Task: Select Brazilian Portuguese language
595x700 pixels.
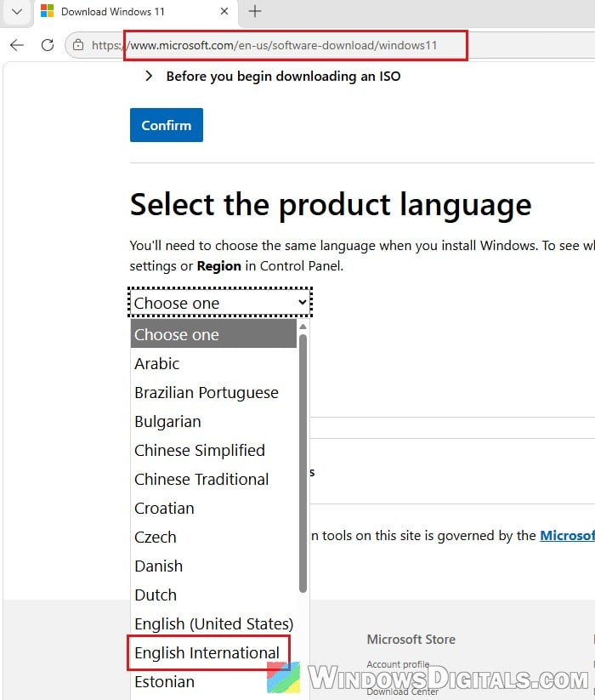Action: (x=213, y=392)
